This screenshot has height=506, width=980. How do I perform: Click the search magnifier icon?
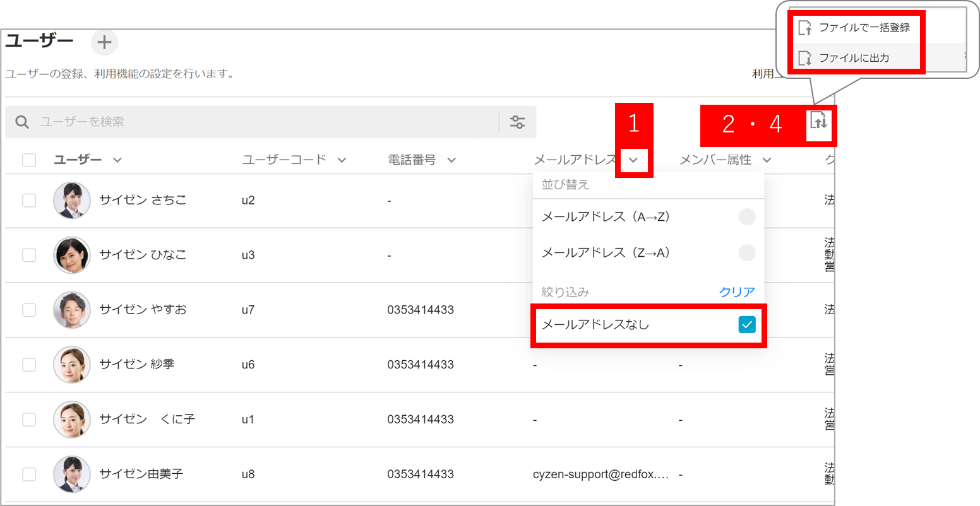22,122
